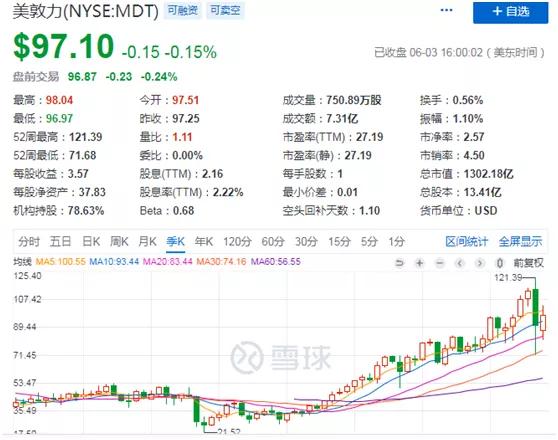Click the 最高 value 98.04

click(x=59, y=100)
